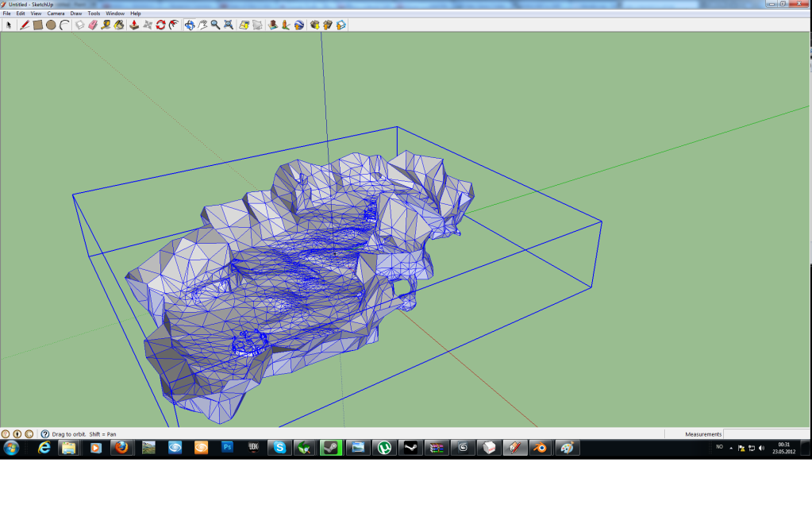The height and width of the screenshot is (516, 812).
Task: Pick the pink Eraser tool
Action: coord(93,25)
